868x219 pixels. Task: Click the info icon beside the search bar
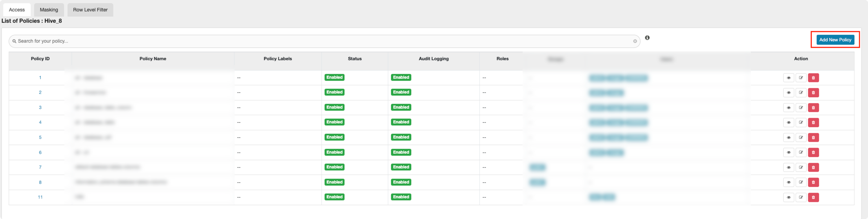tap(647, 38)
